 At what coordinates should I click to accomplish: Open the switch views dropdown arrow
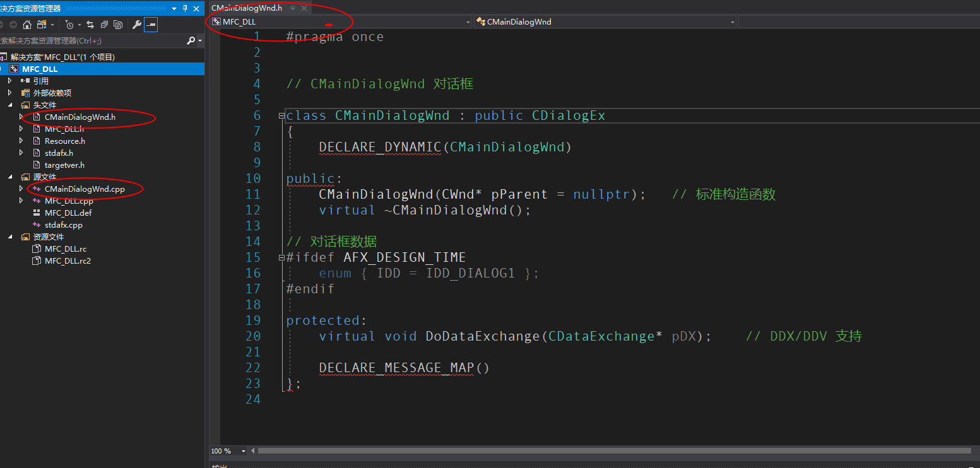coord(52,25)
